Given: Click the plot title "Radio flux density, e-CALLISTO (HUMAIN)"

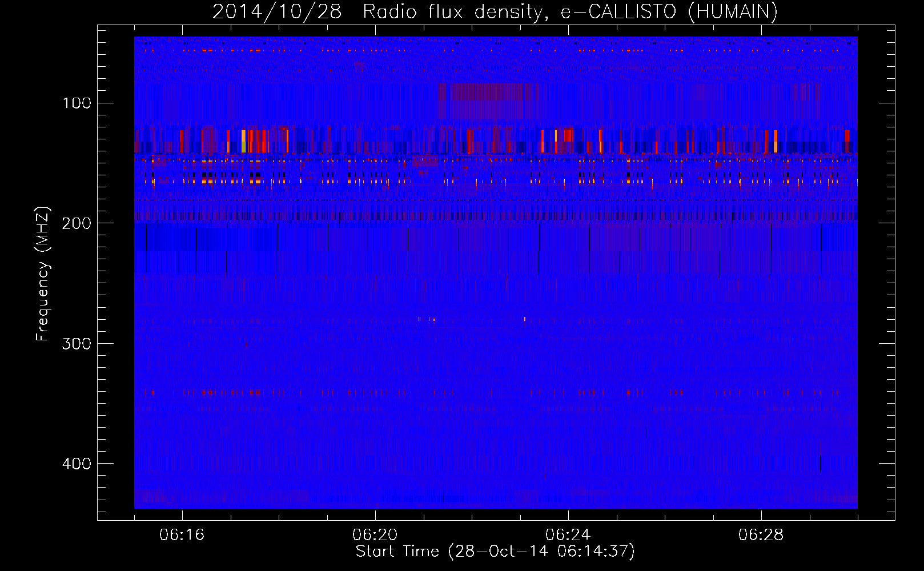Looking at the screenshot, I should pos(570,11).
